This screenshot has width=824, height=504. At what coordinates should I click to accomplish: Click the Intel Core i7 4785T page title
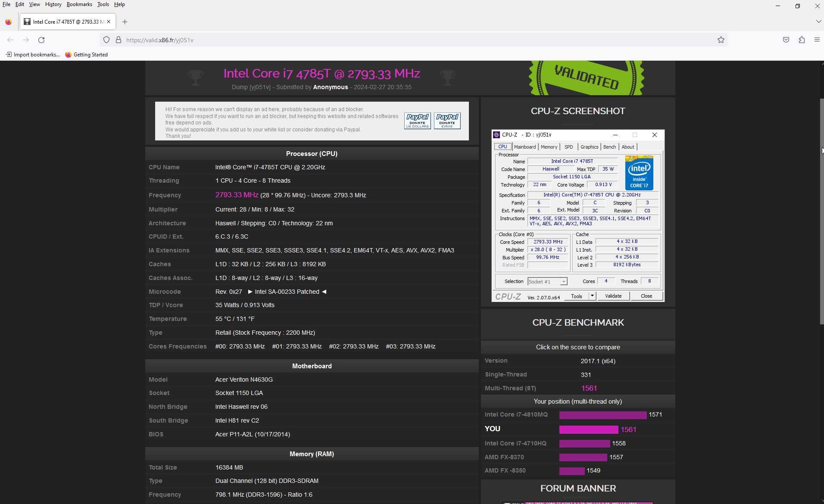tap(321, 73)
